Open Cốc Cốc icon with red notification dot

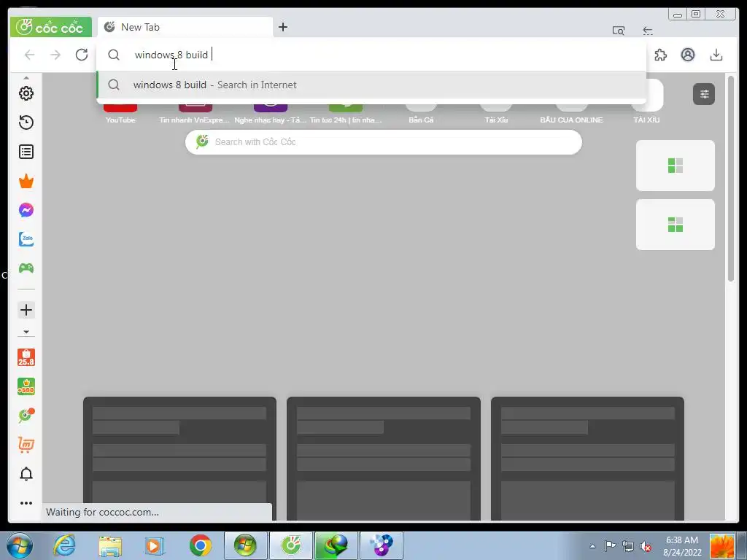(x=26, y=415)
